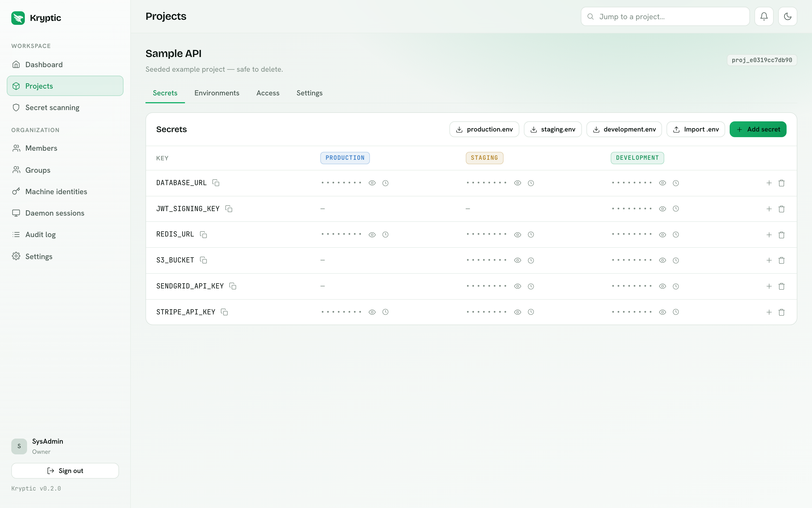Reveal STRIPE_API_KEY production value
The image size is (812, 508).
(372, 312)
